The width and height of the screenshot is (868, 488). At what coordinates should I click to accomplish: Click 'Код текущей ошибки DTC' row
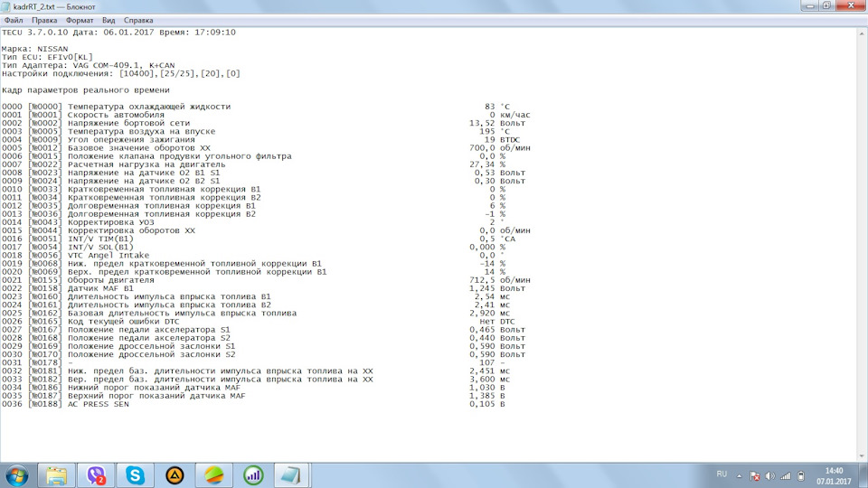[x=258, y=322]
